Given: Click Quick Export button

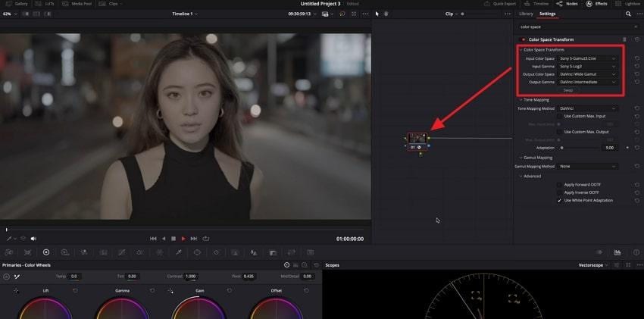Looking at the screenshot, I should click(500, 4).
